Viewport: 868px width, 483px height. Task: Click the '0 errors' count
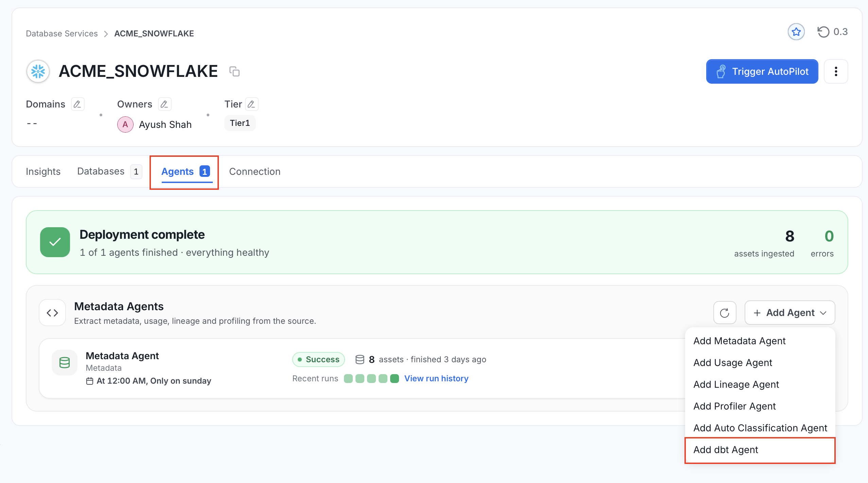point(822,244)
